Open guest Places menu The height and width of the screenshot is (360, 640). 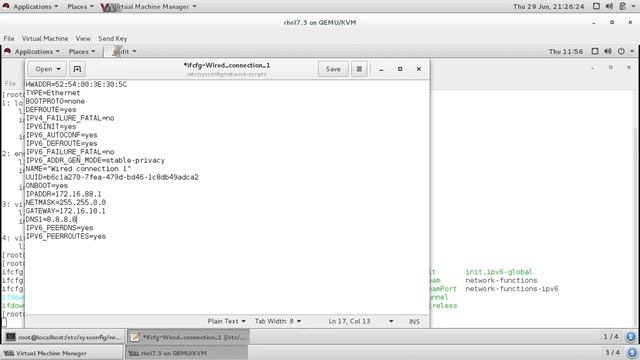point(82,51)
